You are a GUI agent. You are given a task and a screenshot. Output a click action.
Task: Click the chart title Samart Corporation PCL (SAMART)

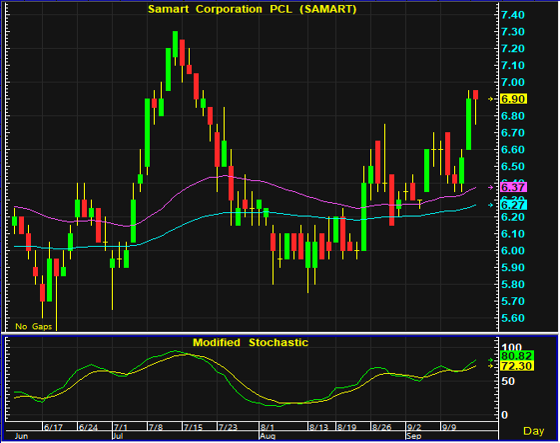coord(252,9)
